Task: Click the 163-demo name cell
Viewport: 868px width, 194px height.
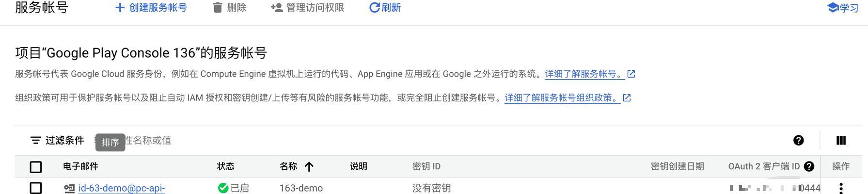Action: (301, 188)
